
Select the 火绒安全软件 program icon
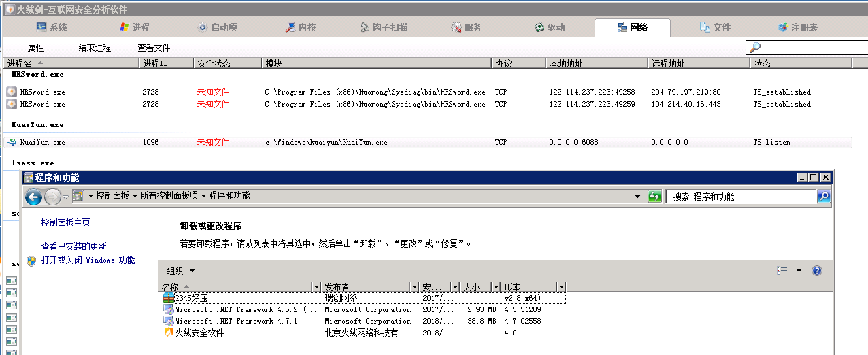pos(169,333)
